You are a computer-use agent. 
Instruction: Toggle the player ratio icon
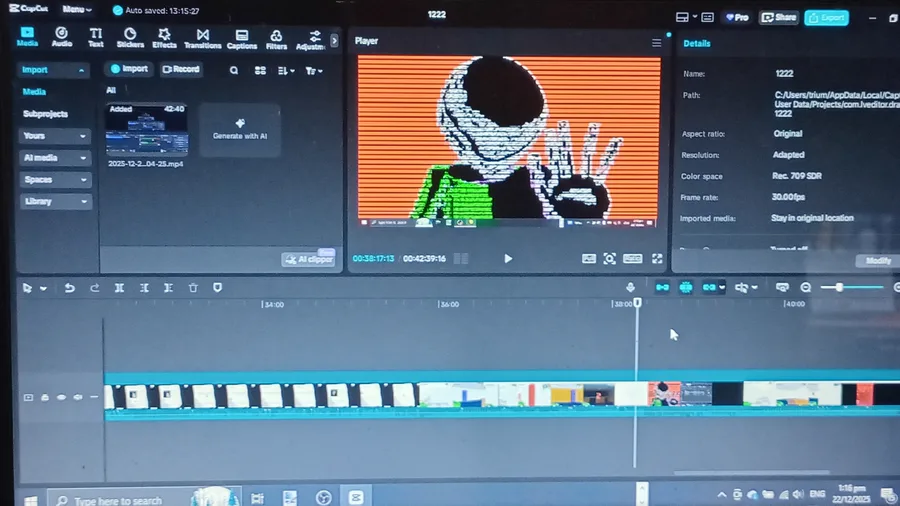(633, 259)
